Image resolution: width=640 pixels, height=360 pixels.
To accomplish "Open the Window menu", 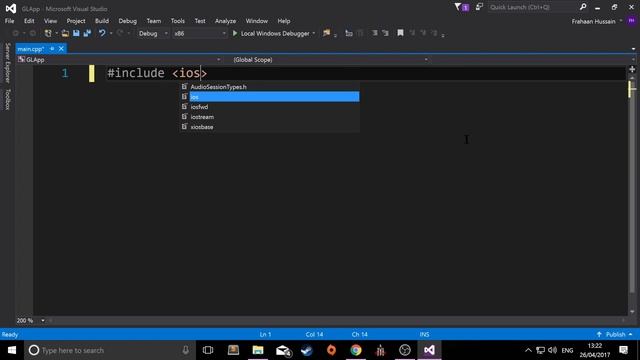I will pos(256,21).
